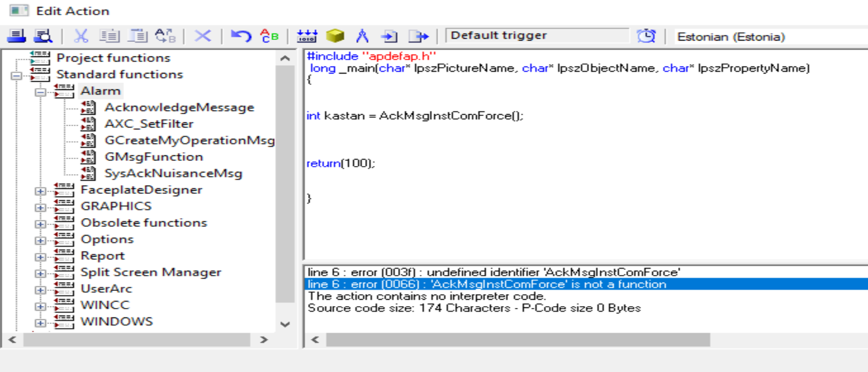Expand the UserArc folder
The image size is (868, 372).
click(x=41, y=290)
